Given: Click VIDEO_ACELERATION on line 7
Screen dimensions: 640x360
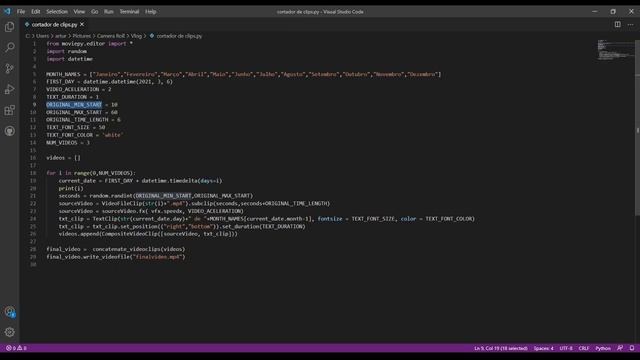Looking at the screenshot, I should point(73,89).
